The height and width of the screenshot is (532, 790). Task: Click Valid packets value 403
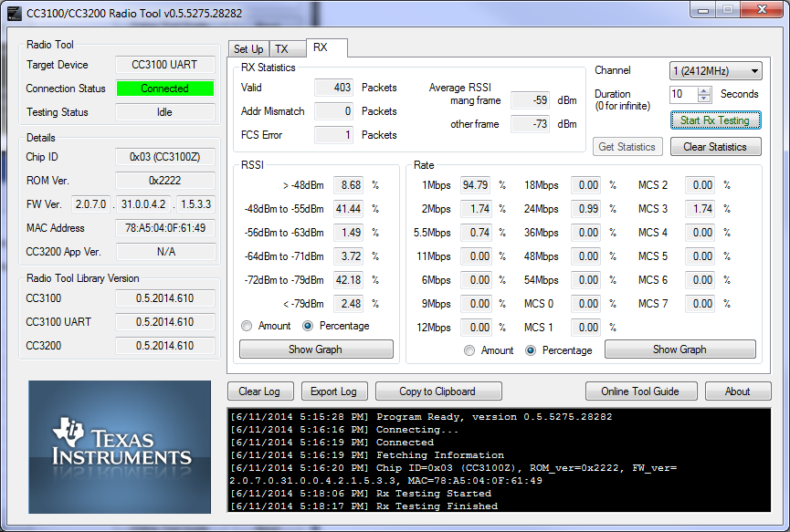(333, 88)
